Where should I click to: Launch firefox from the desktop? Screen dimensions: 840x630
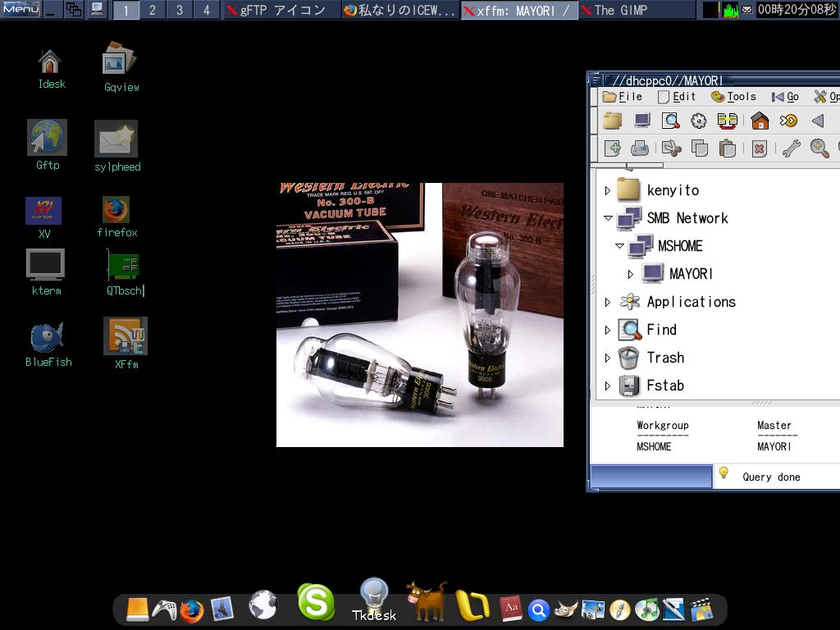(116, 209)
